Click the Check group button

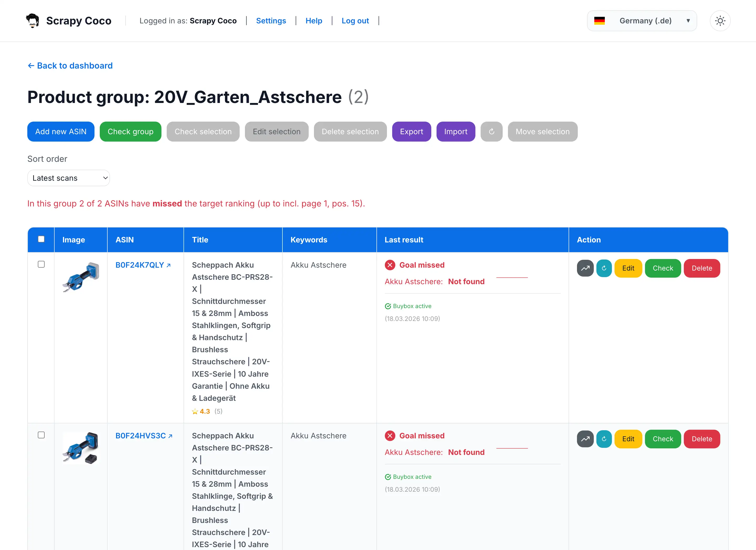pos(130,131)
